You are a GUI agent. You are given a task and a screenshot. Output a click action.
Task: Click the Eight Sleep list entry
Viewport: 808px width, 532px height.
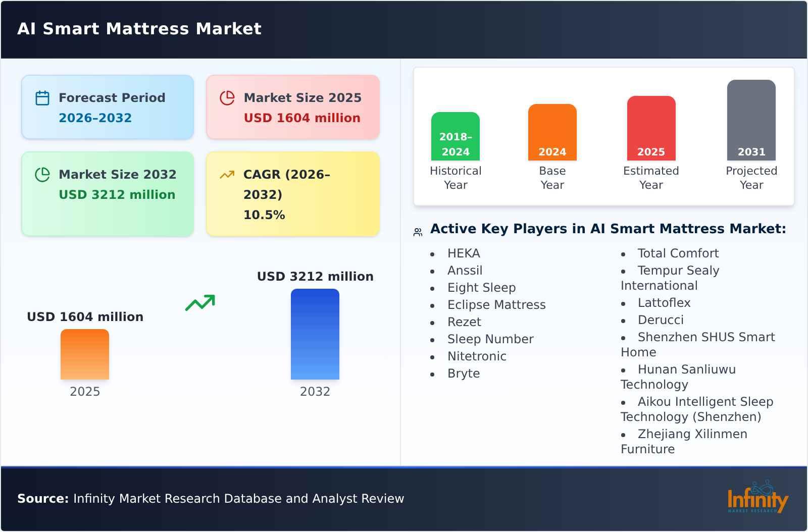[481, 288]
